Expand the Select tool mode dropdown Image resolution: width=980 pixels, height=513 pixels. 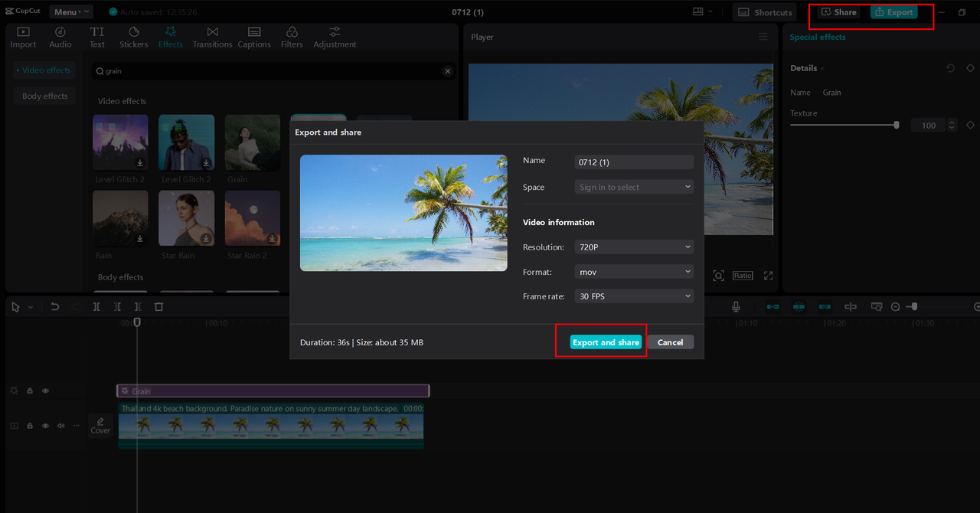point(31,307)
